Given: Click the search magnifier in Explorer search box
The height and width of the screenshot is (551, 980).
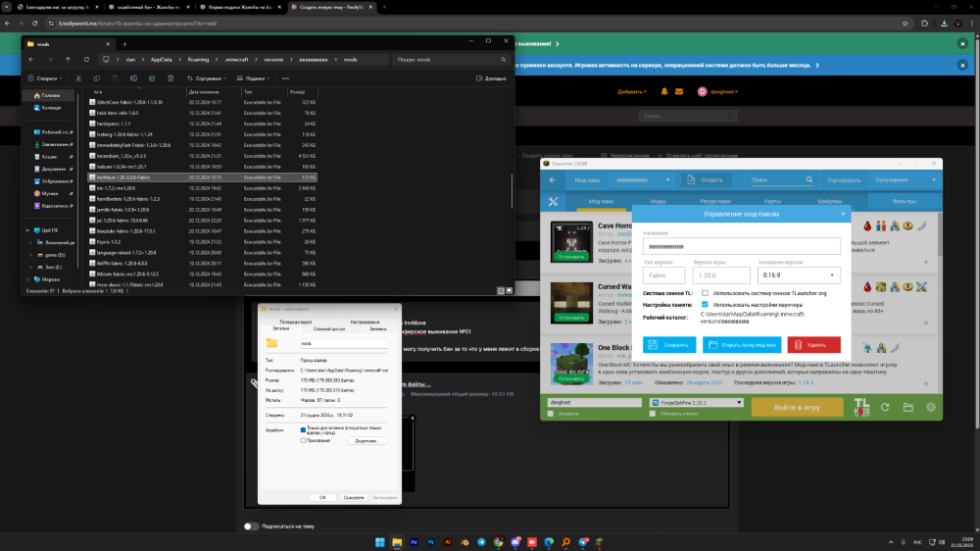Looking at the screenshot, I should tap(503, 60).
